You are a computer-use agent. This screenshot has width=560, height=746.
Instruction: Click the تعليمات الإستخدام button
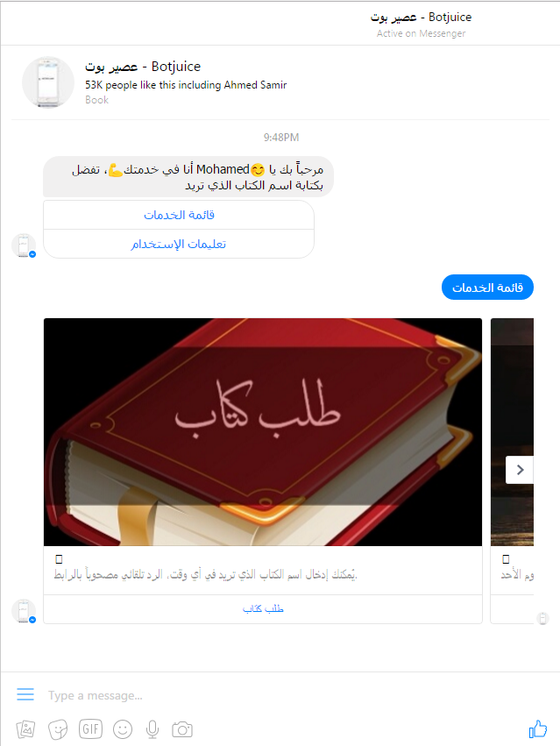179,244
